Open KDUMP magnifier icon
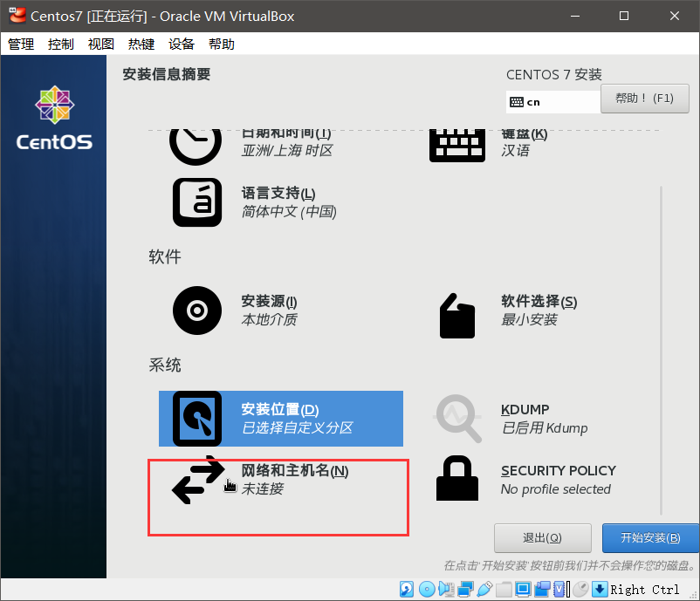 tap(457, 419)
